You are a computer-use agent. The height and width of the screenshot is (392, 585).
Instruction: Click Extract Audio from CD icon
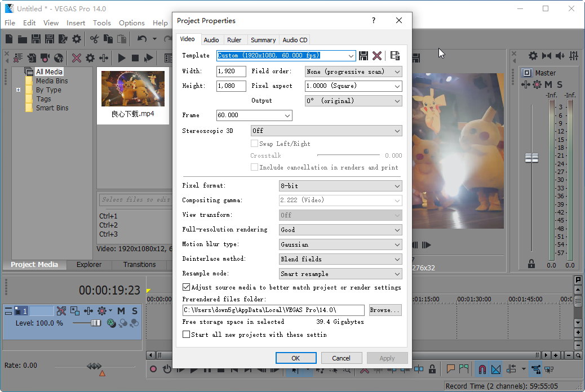pos(59,58)
